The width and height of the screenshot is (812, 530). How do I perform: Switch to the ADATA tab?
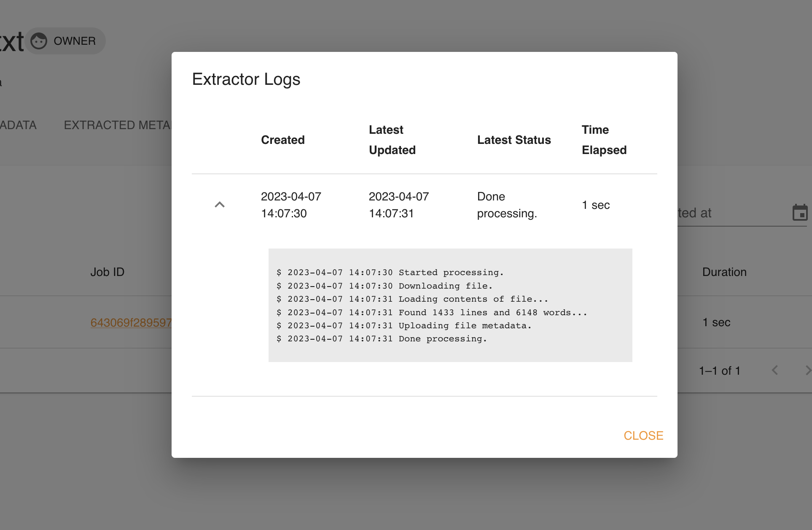[18, 125]
